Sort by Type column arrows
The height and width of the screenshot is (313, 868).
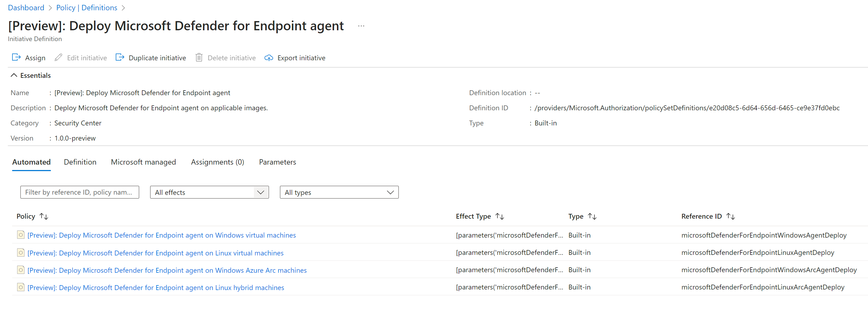coord(592,216)
